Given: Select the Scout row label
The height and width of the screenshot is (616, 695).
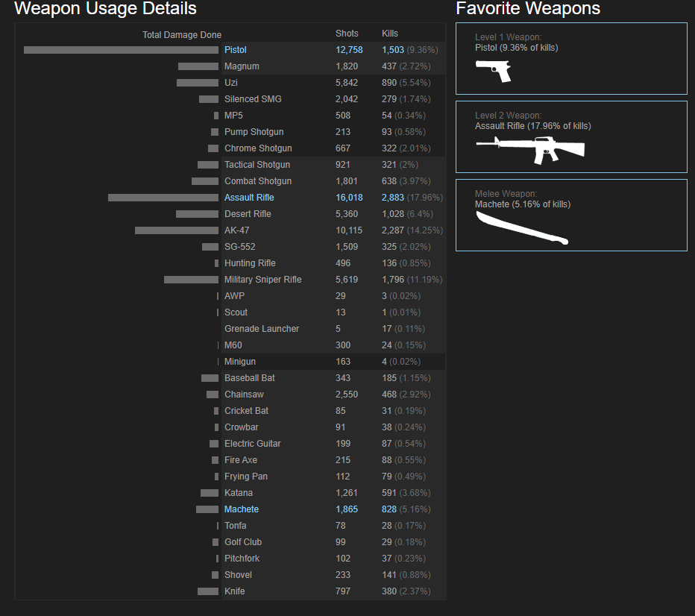Looking at the screenshot, I should (236, 312).
